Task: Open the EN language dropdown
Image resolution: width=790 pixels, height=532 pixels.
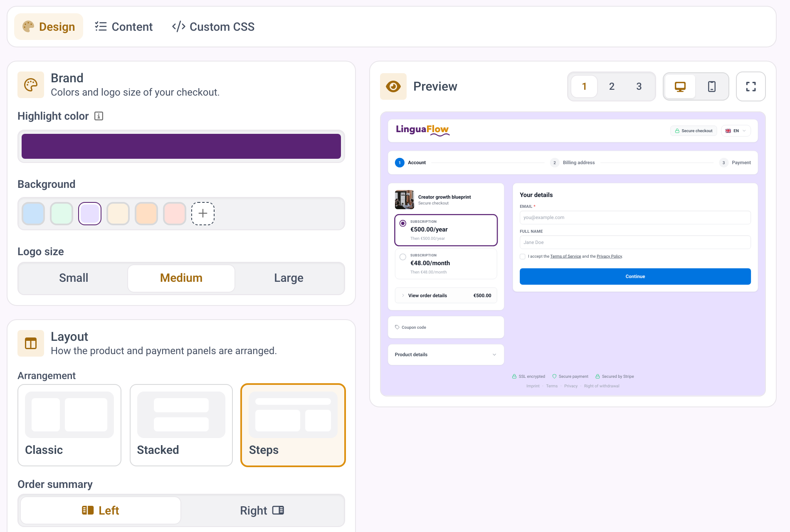Action: (x=736, y=131)
